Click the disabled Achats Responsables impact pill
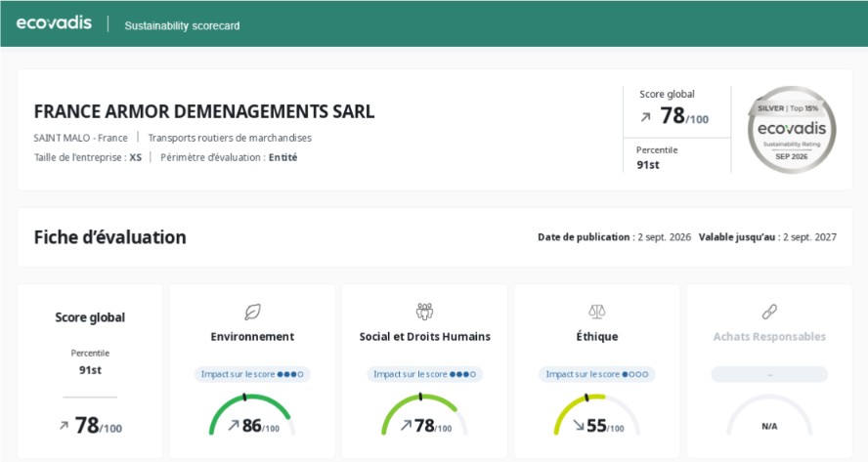 (769, 374)
